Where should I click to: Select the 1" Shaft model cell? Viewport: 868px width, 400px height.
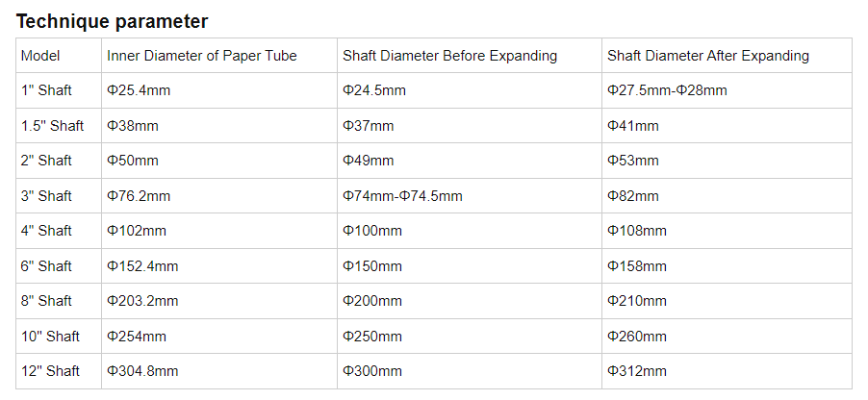(46, 90)
